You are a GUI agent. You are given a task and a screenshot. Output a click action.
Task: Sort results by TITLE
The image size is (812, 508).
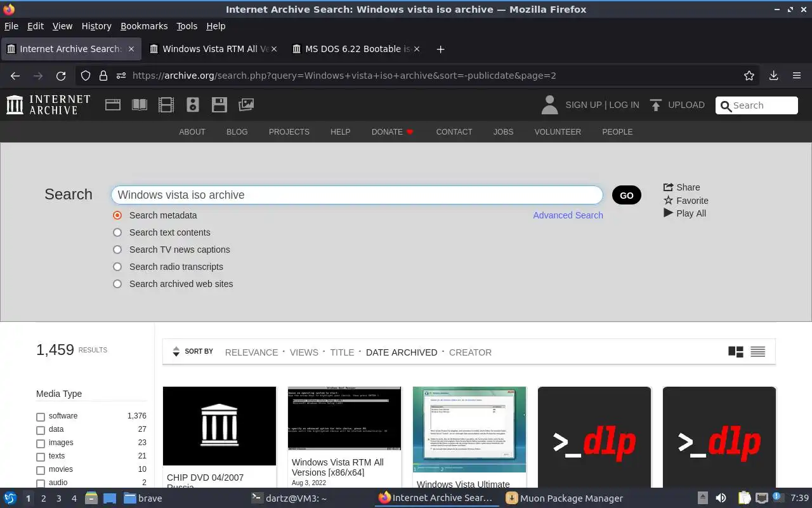(342, 352)
